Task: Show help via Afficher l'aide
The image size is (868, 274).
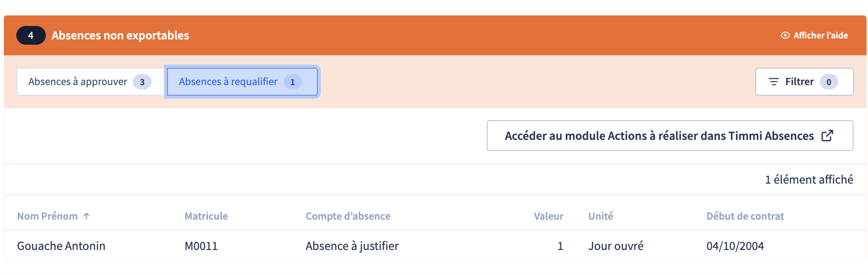Action: (814, 36)
